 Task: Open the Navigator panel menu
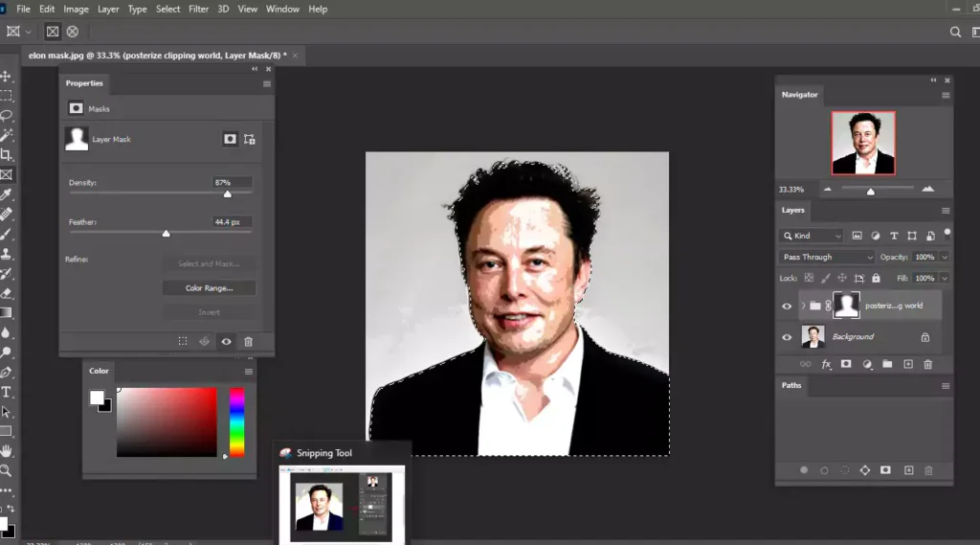[946, 95]
